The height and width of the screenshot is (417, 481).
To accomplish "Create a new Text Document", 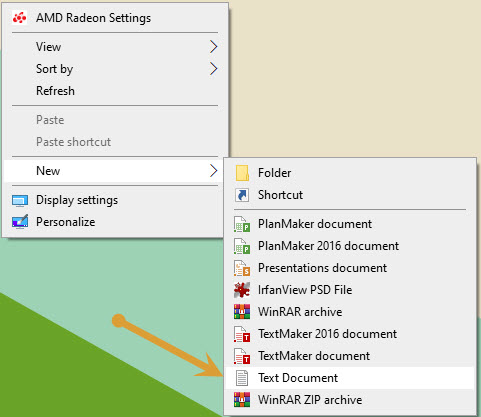I will (x=350, y=378).
